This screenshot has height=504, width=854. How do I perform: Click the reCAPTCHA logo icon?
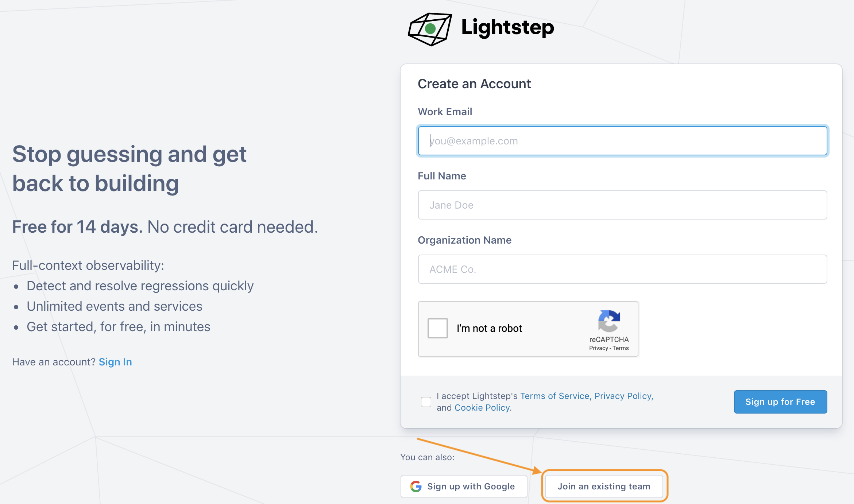[609, 321]
